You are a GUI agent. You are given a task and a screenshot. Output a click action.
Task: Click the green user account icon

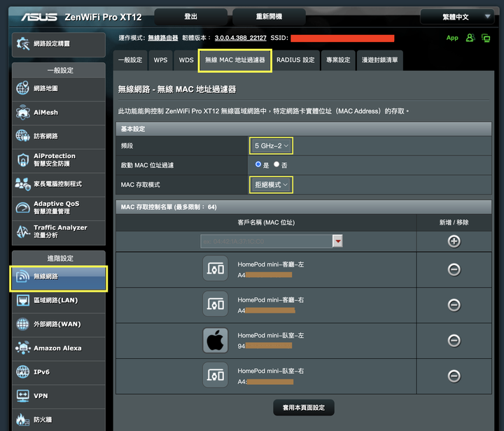(470, 38)
